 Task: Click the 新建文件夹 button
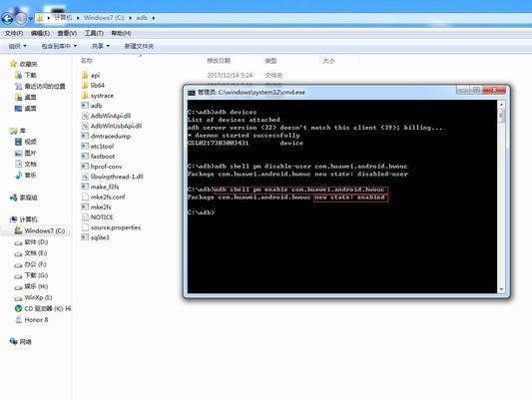pyautogui.click(x=139, y=46)
